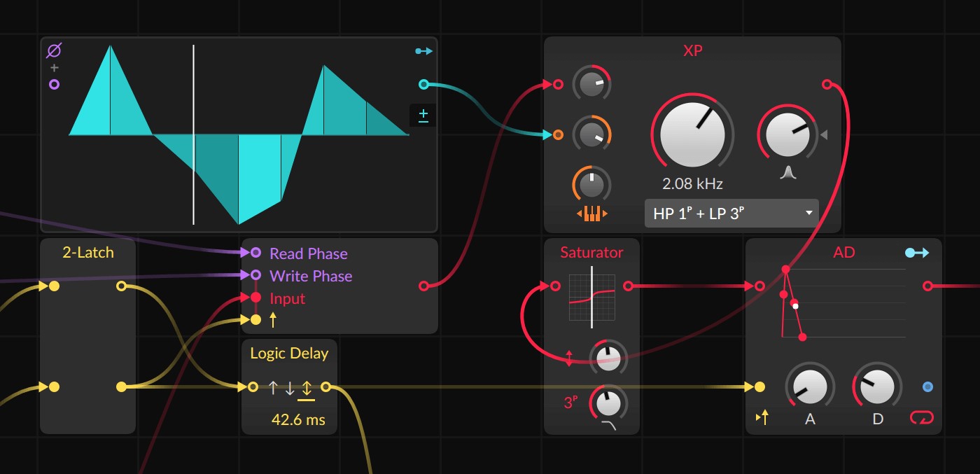
Task: Click the blue modulator output arrow on the waveform module
Action: point(423,51)
